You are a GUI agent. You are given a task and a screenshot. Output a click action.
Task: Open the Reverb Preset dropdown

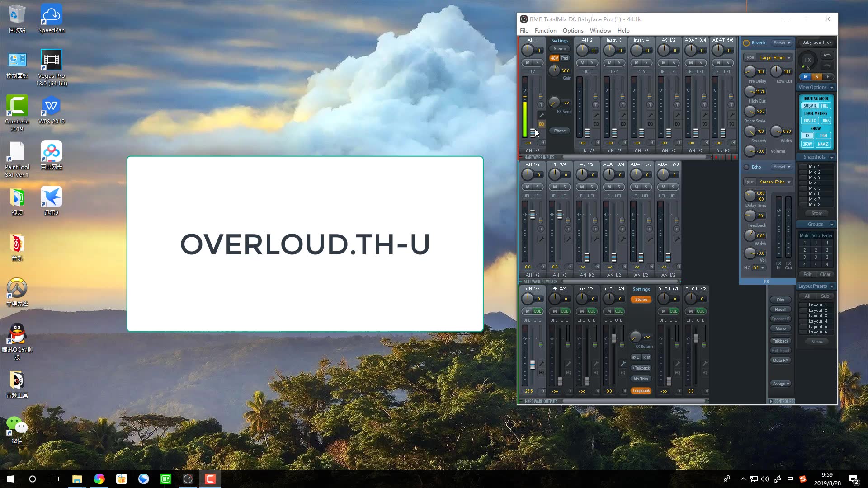[x=782, y=43]
